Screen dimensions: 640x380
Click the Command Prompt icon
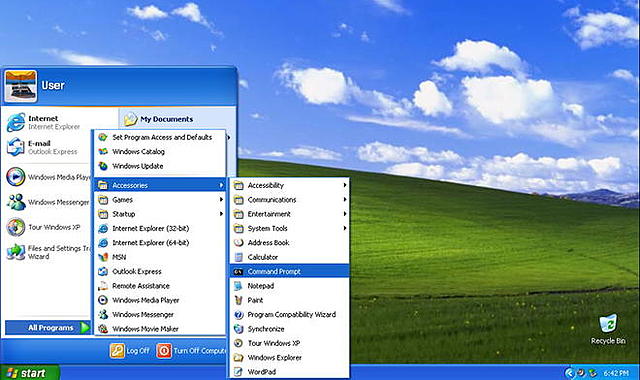(x=238, y=271)
